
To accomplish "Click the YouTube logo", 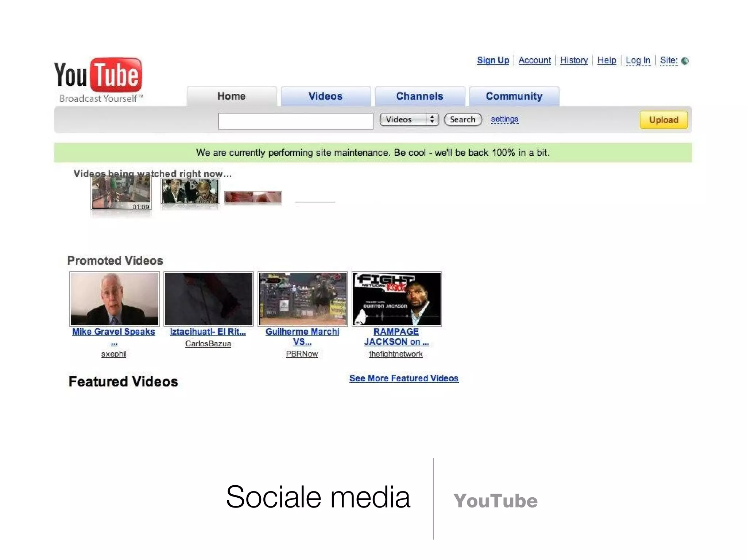I will tap(98, 80).
